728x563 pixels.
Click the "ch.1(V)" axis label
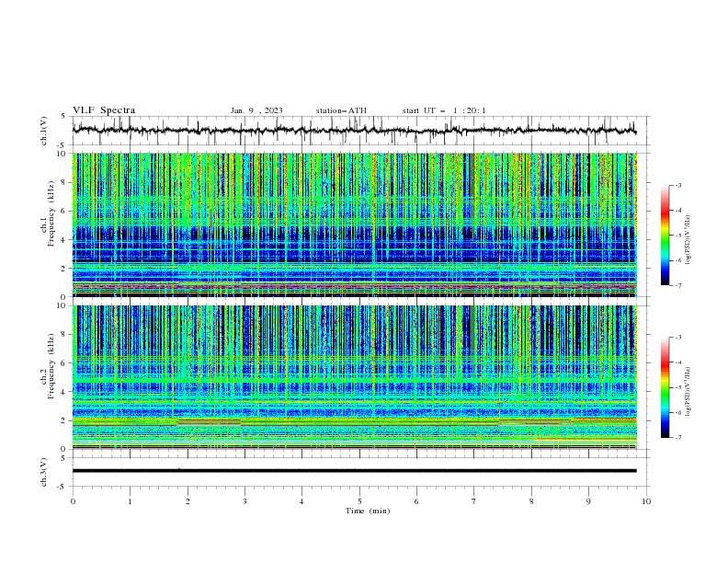[44, 131]
